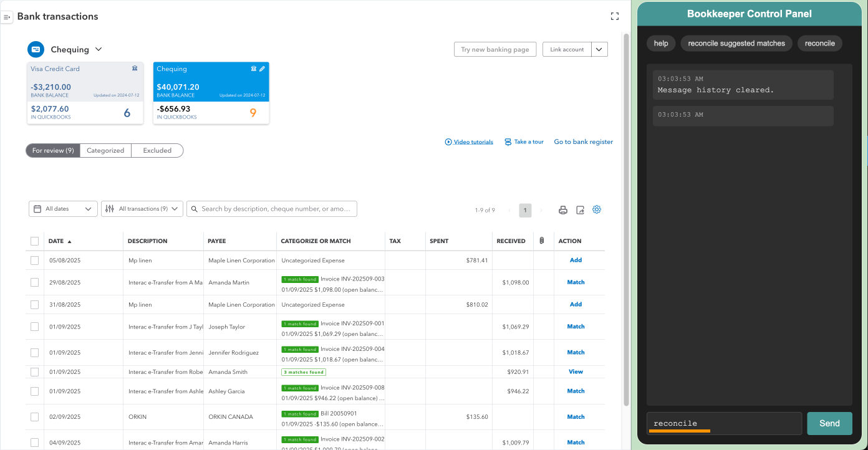Viewport: 868px width, 450px height.
Task: Click the Bookkeeper command input field
Action: click(x=723, y=423)
